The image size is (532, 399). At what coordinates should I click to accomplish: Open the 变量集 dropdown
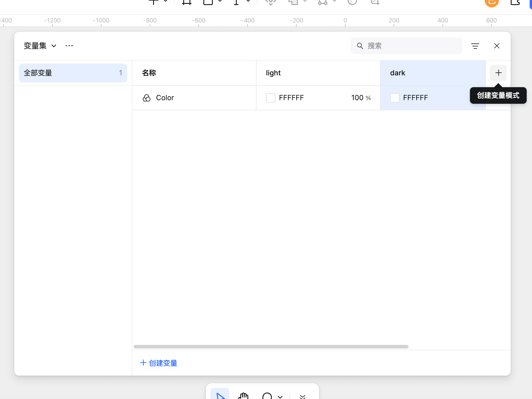53,46
